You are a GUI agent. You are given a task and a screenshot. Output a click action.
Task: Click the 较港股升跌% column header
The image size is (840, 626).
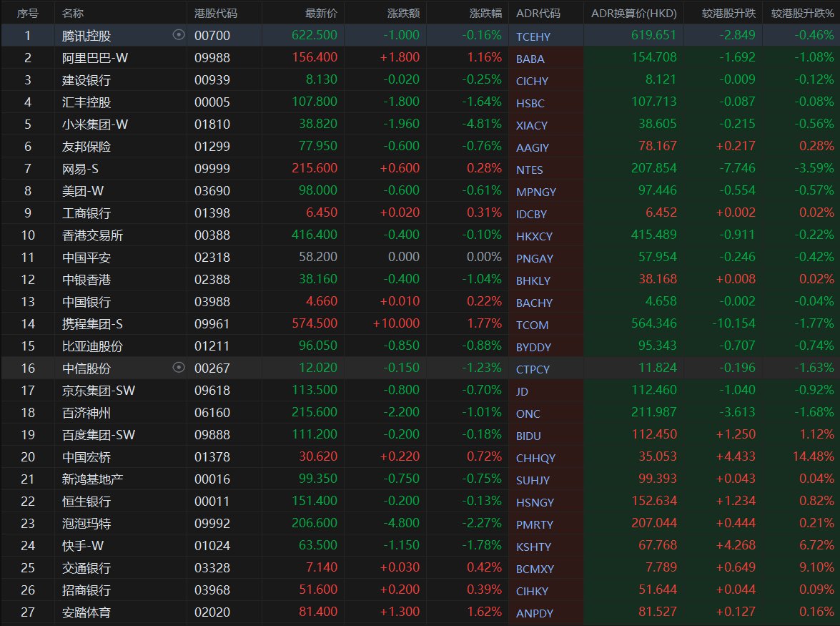click(802, 13)
